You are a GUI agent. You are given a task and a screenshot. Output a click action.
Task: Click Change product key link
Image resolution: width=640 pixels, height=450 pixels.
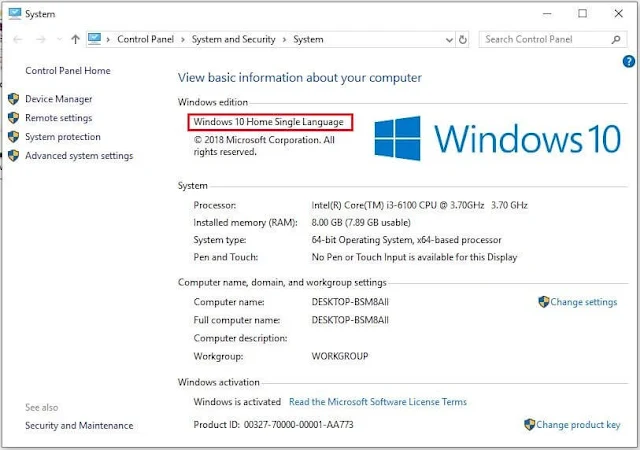[578, 425]
